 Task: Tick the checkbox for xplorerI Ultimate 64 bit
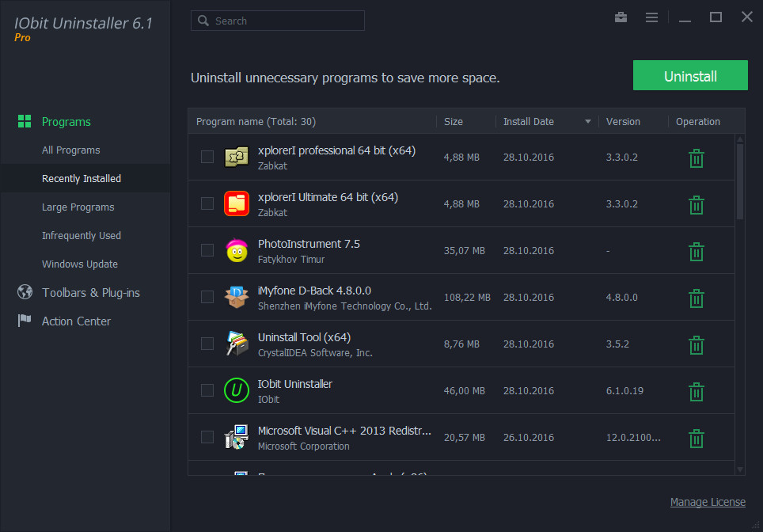click(x=207, y=203)
